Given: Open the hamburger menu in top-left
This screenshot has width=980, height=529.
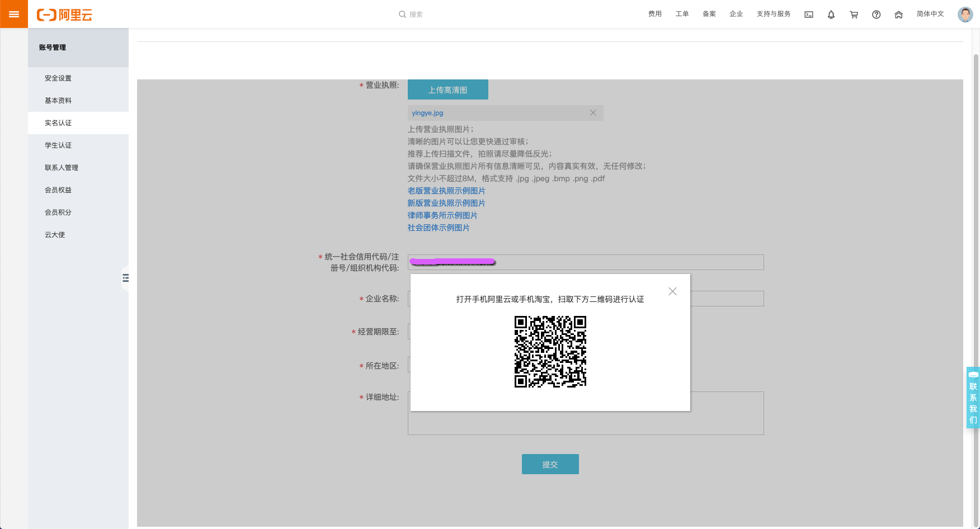Looking at the screenshot, I should point(14,14).
